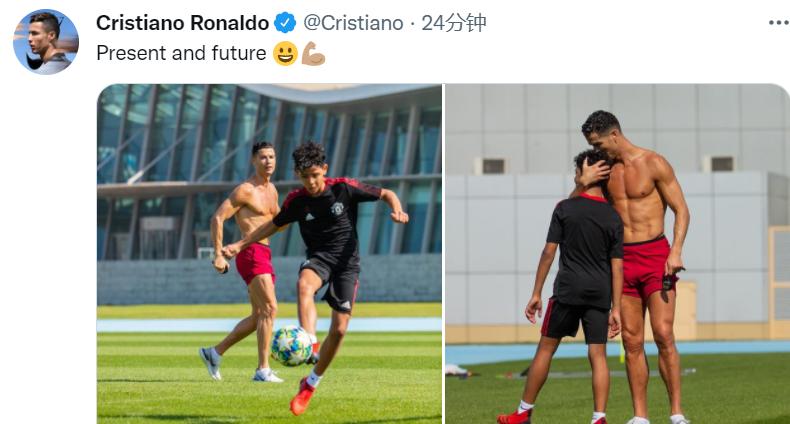Open the left photo of boy kicking ball
The height and width of the screenshot is (424, 790).
click(x=270, y=254)
